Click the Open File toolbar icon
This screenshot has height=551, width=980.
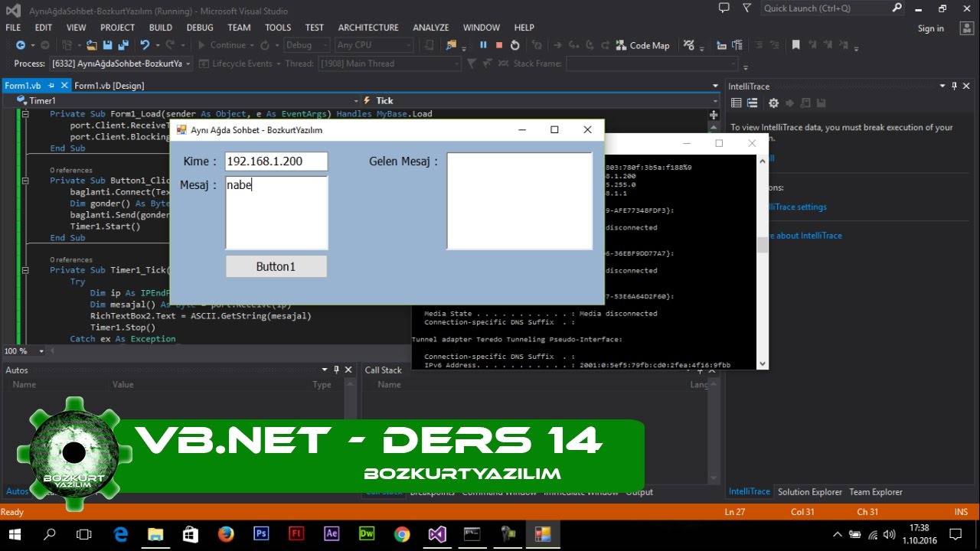(x=92, y=45)
